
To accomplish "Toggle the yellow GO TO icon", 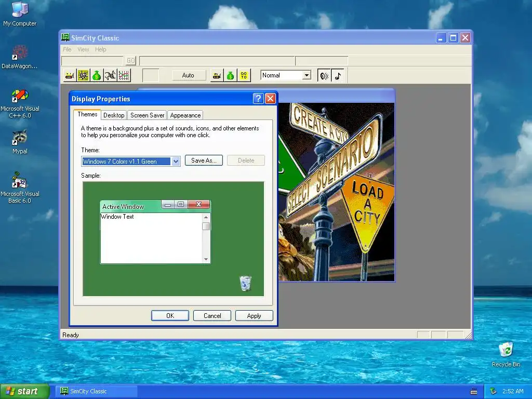I will (244, 75).
